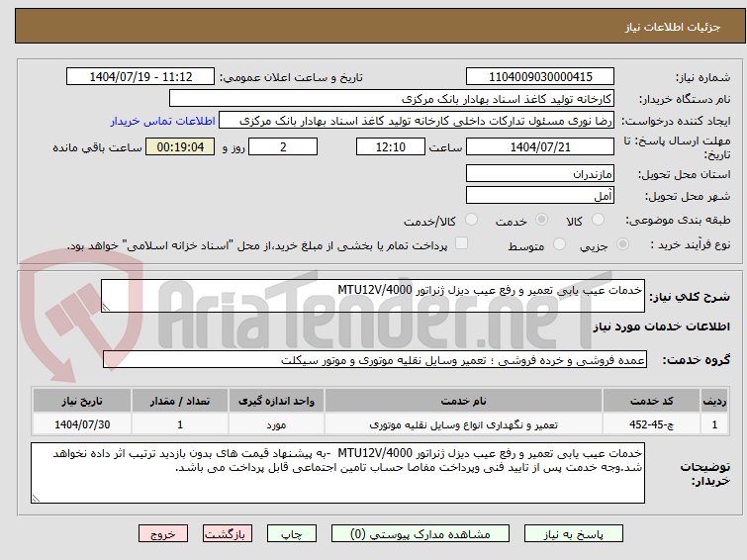Image resolution: width=747 pixels, height=560 pixels.
Task: Click the نوع فرآیند خرید label
Action: (691, 245)
